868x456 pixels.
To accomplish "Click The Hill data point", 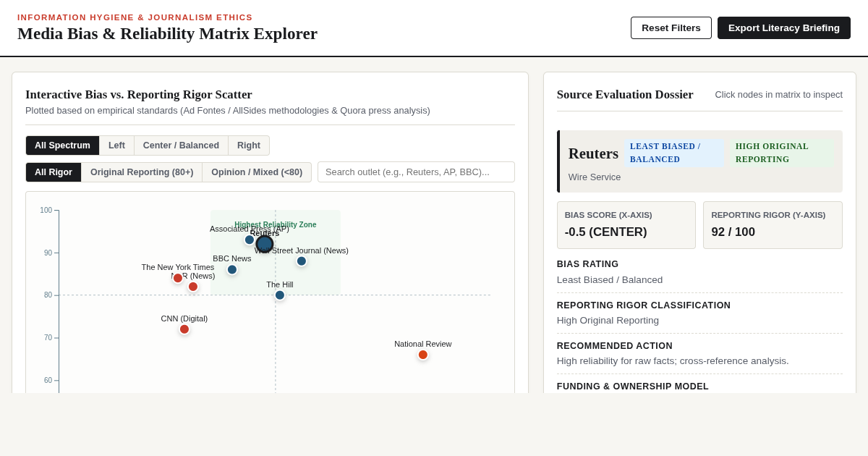I will [x=280, y=295].
